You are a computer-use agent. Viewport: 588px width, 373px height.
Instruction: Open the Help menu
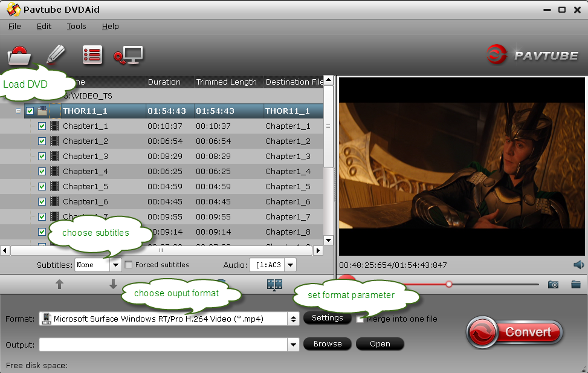[110, 26]
